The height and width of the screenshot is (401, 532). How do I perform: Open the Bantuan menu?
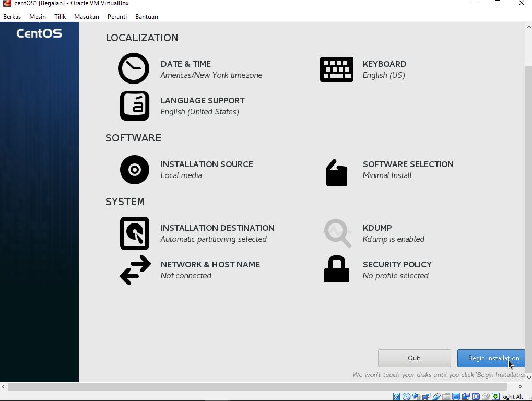[147, 17]
